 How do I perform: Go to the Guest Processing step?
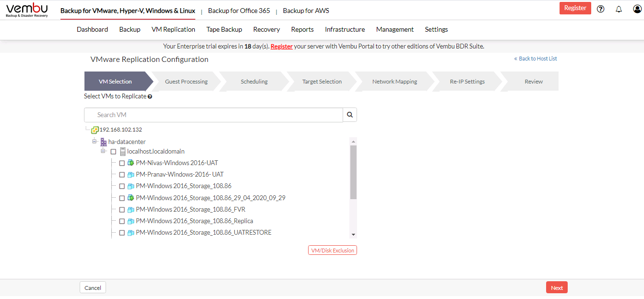(x=186, y=82)
